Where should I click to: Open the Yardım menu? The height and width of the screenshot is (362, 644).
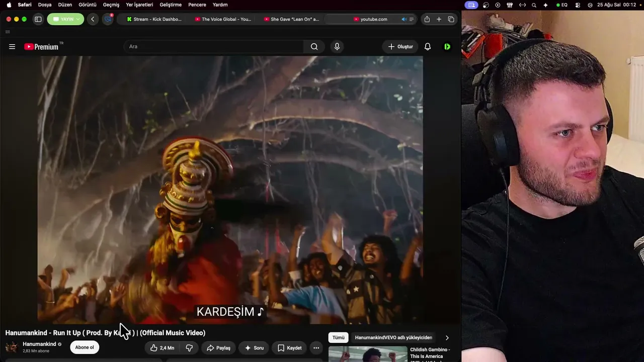[220, 5]
